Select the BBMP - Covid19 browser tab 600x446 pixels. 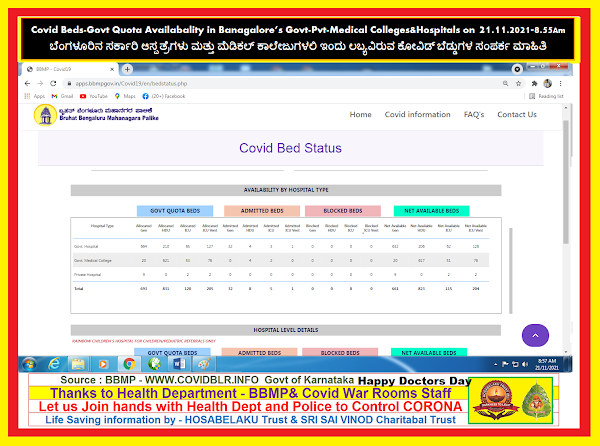69,69
